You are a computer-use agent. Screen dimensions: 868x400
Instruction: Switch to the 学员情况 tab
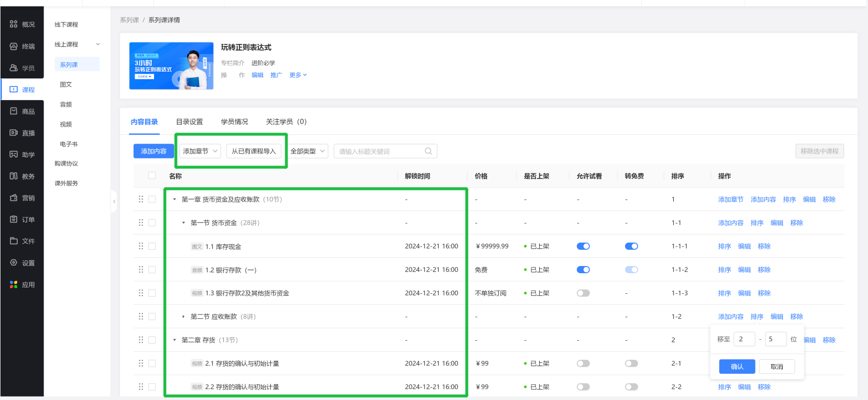[x=234, y=122]
